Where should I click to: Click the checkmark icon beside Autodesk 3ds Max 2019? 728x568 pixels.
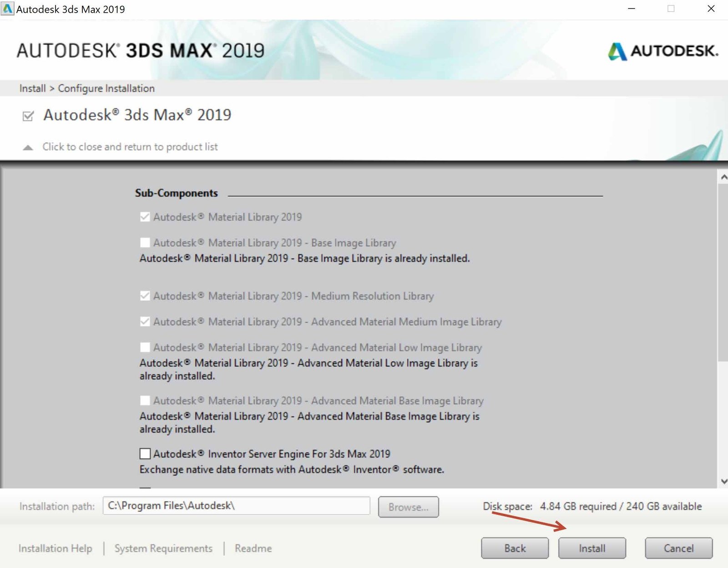[x=28, y=117]
